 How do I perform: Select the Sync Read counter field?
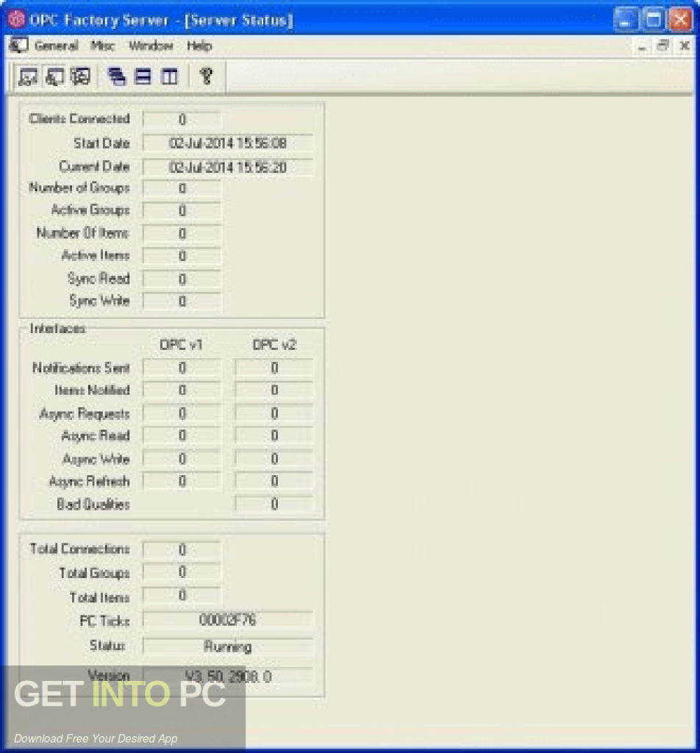pyautogui.click(x=182, y=279)
